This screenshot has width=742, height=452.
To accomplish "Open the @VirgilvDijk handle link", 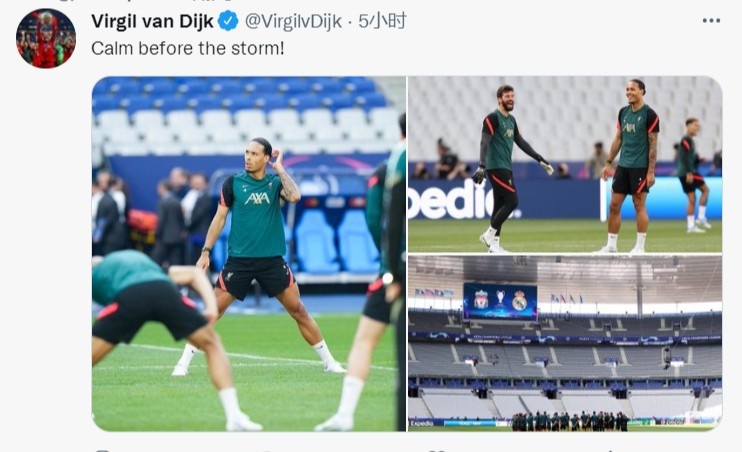I will pyautogui.click(x=293, y=21).
